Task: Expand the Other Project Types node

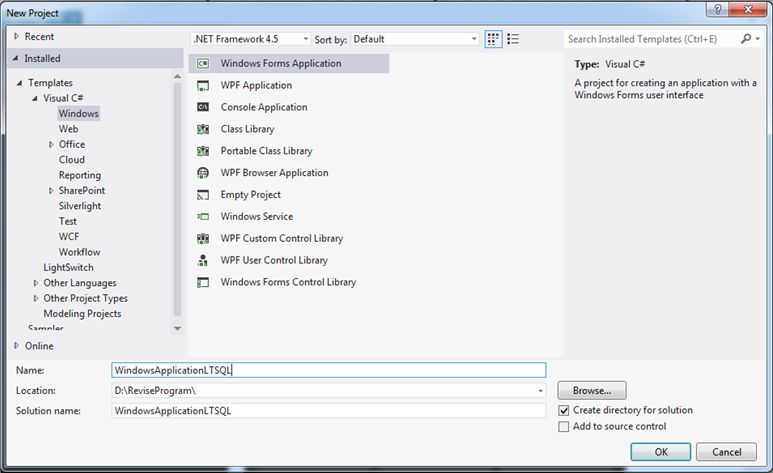Action: point(35,298)
